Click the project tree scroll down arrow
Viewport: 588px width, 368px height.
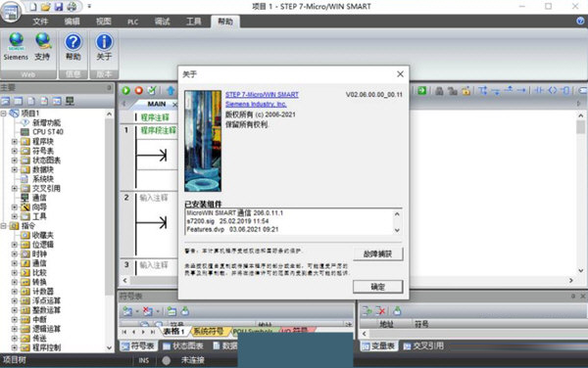click(109, 347)
